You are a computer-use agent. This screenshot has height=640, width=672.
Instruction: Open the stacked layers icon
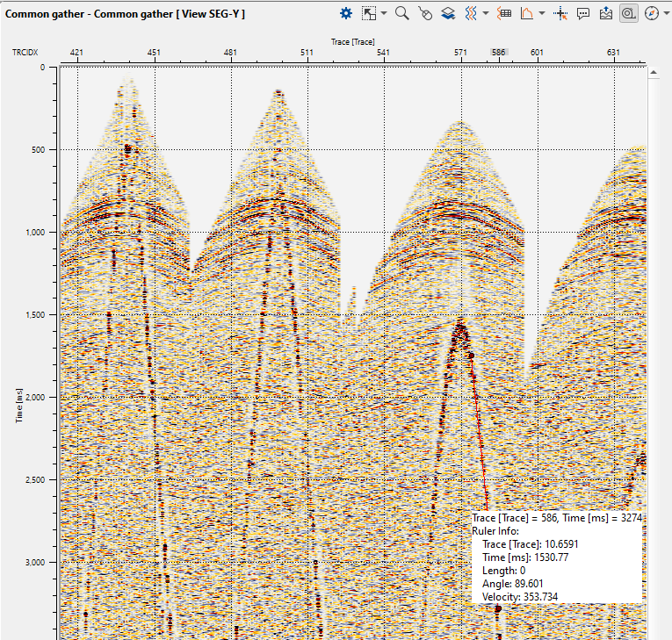[448, 13]
